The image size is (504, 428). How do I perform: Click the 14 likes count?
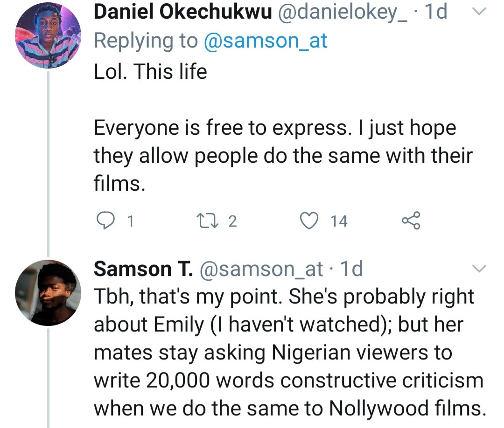pyautogui.click(x=339, y=221)
